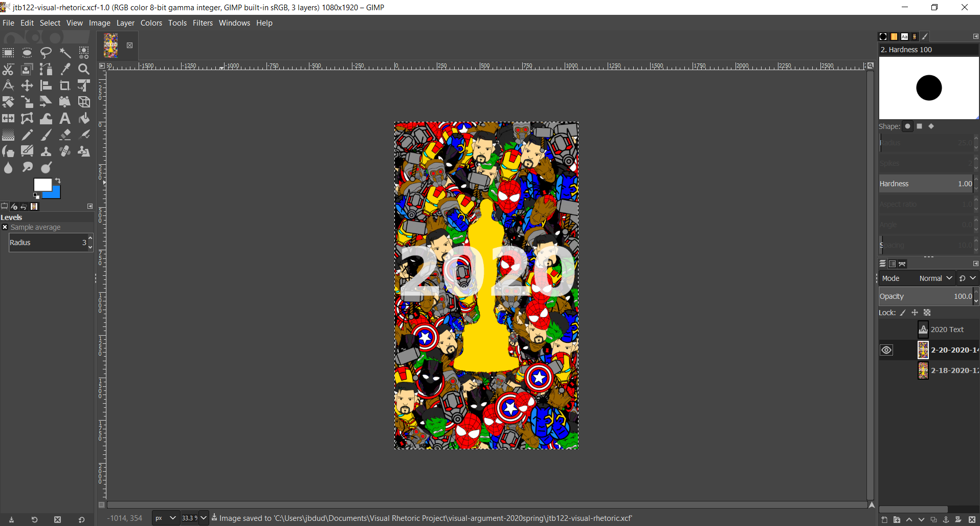Click the Radius stepper arrows

point(91,243)
